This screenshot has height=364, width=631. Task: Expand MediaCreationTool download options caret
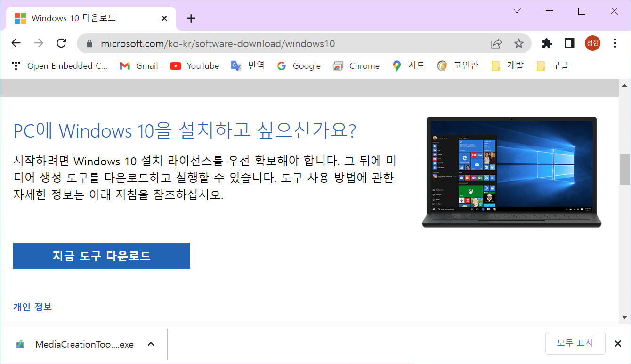[151, 344]
